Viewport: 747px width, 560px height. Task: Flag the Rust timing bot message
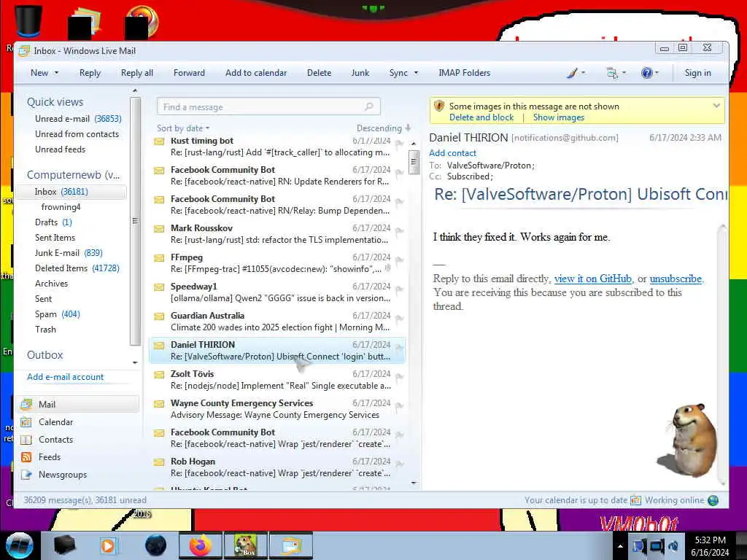point(399,144)
